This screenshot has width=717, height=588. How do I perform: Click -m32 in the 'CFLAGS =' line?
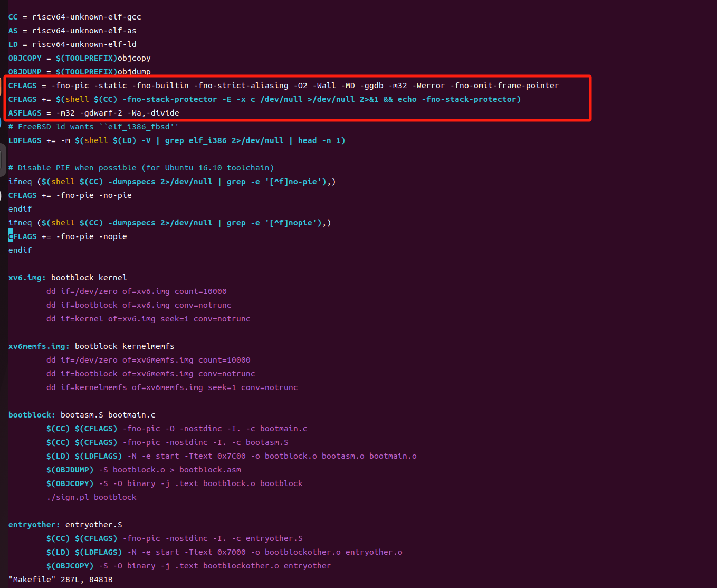point(398,86)
